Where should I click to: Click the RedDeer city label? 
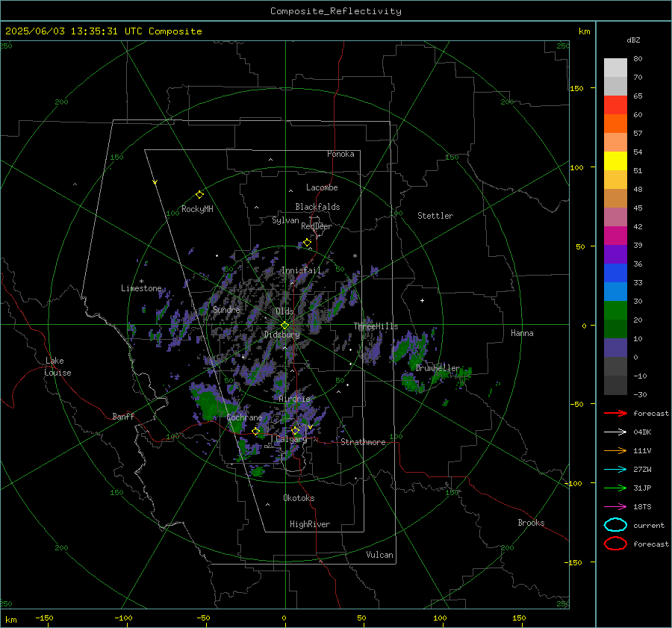click(x=317, y=226)
